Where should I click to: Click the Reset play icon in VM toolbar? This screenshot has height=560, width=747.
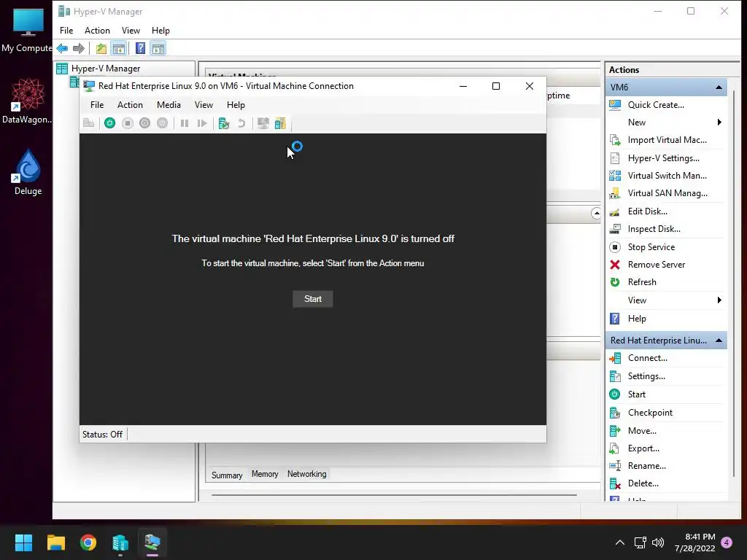coord(202,123)
